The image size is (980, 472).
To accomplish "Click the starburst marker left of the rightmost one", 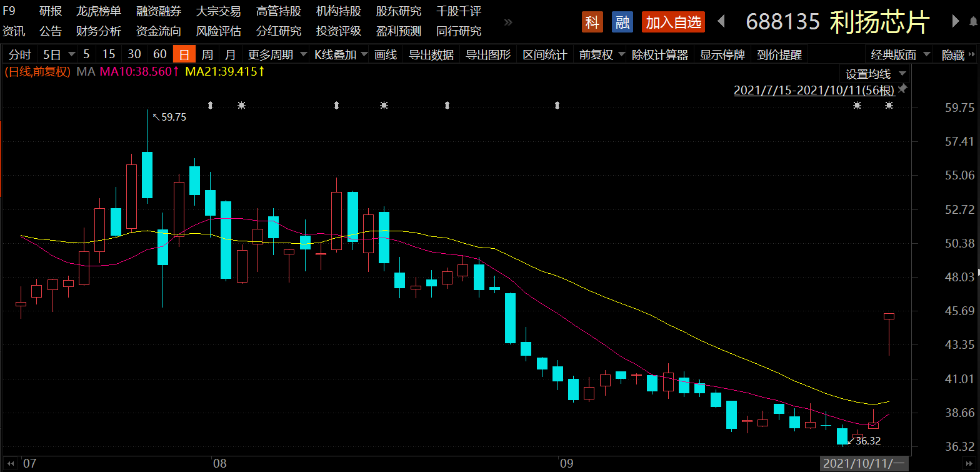I will click(857, 106).
